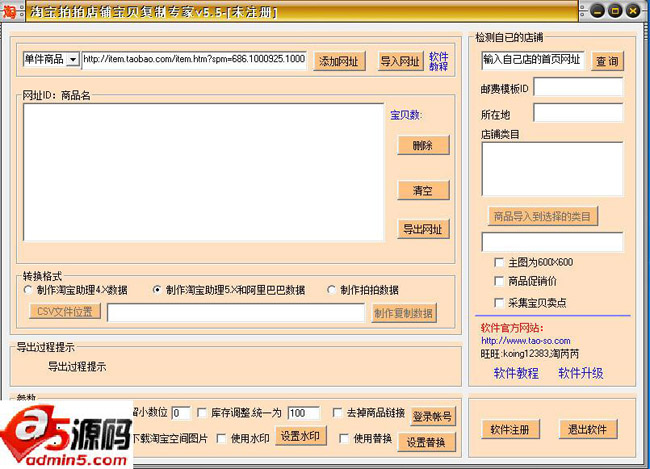Click inside the 网址ID 商品名 list box
Image resolution: width=650 pixels, height=469 pixels.
point(204,172)
